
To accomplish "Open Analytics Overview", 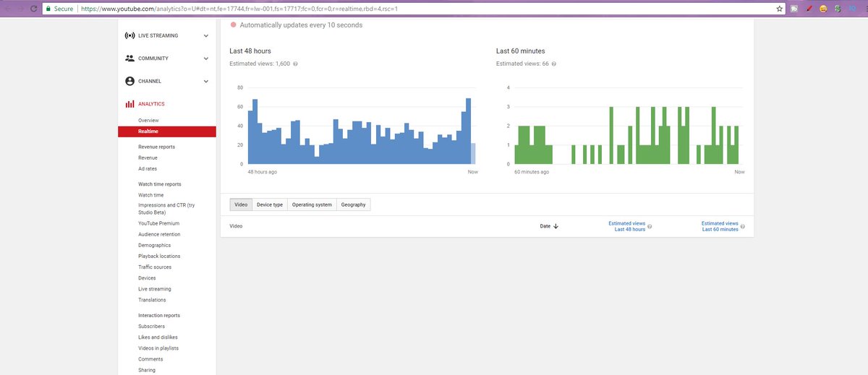I will click(148, 121).
